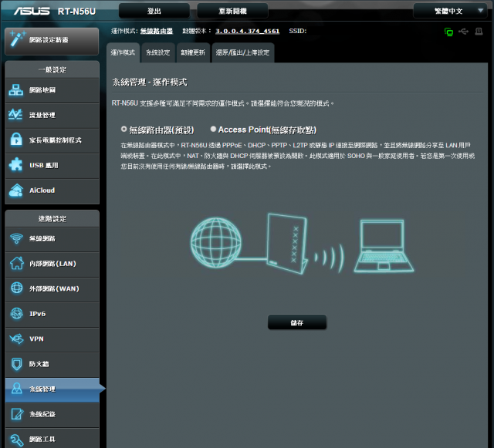This screenshot has height=448, width=494.
Task: Click the SSID: label in header
Action: tap(298, 31)
